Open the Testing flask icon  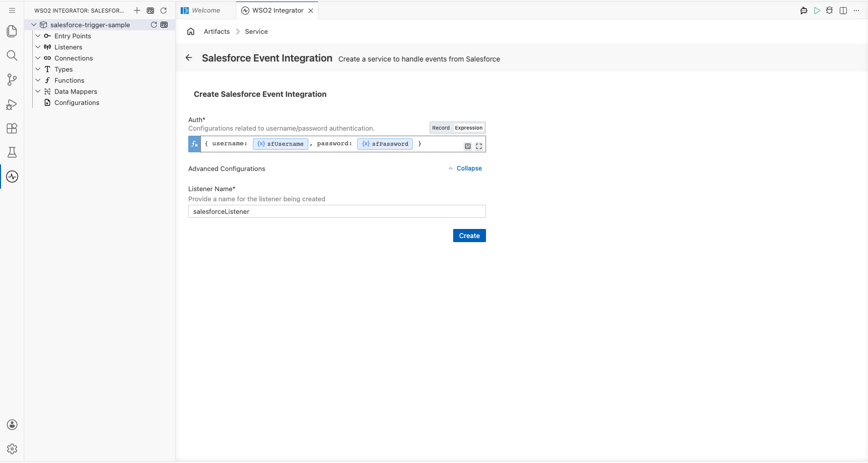[12, 152]
